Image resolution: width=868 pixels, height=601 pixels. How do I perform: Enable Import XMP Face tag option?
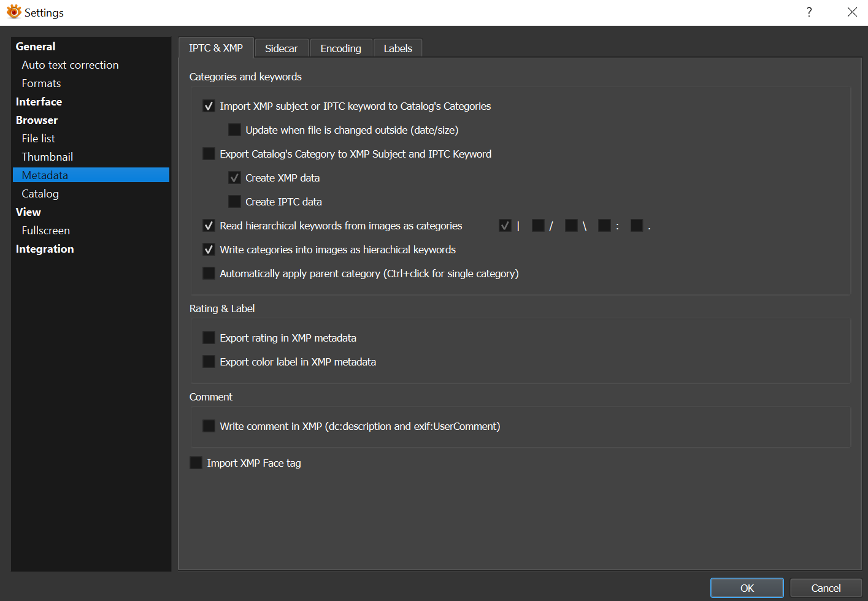pos(196,463)
